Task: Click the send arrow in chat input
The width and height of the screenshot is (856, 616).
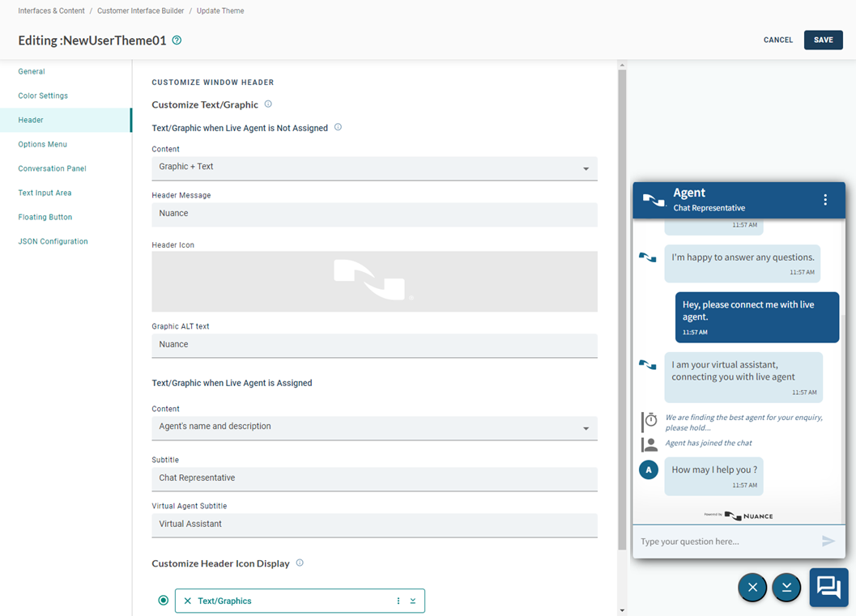Action: pyautogui.click(x=828, y=541)
